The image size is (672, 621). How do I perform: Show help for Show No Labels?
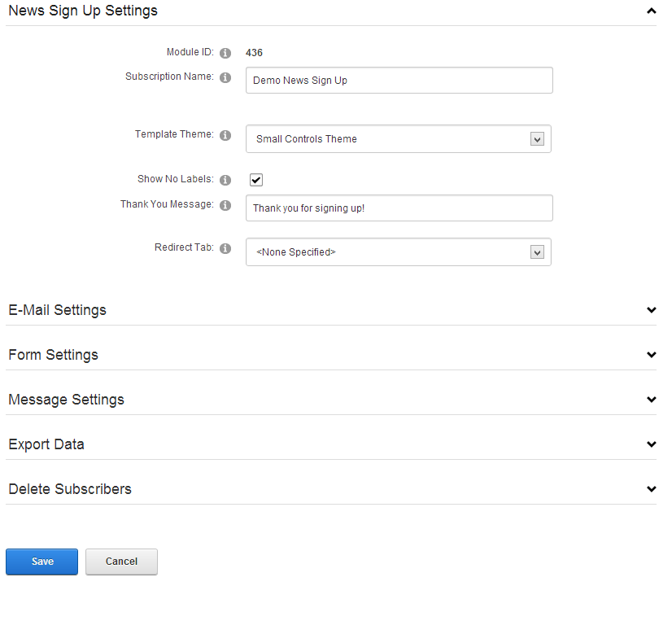pos(225,180)
